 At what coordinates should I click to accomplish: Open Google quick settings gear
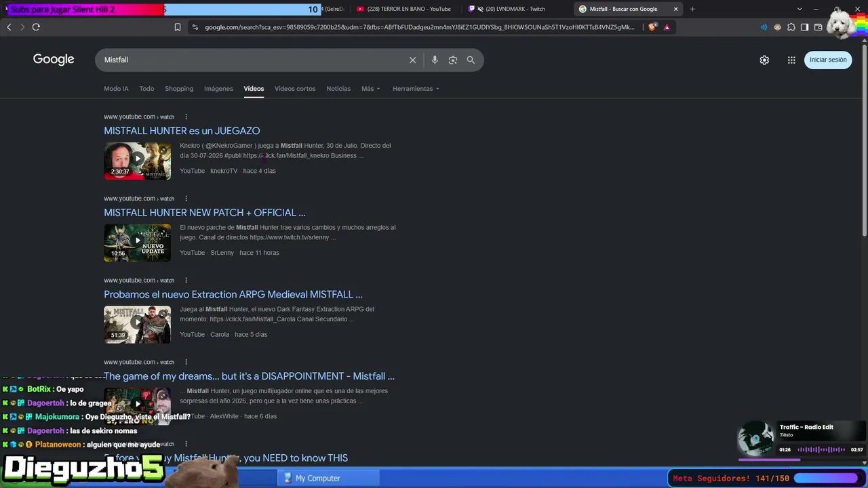coord(764,60)
